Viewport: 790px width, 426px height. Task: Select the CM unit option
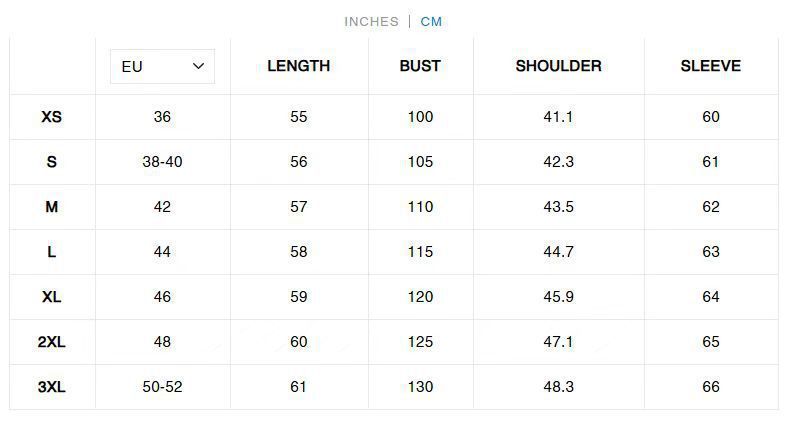(431, 21)
